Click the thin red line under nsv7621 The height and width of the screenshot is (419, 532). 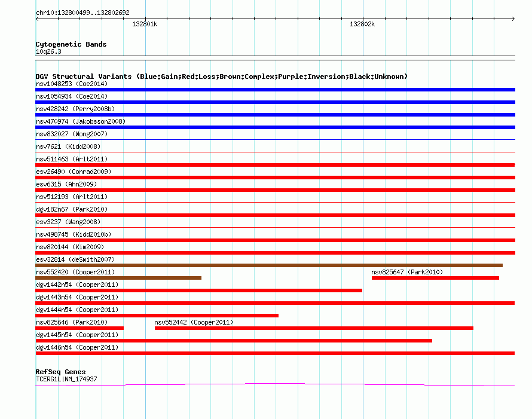pyautogui.click(x=275, y=152)
